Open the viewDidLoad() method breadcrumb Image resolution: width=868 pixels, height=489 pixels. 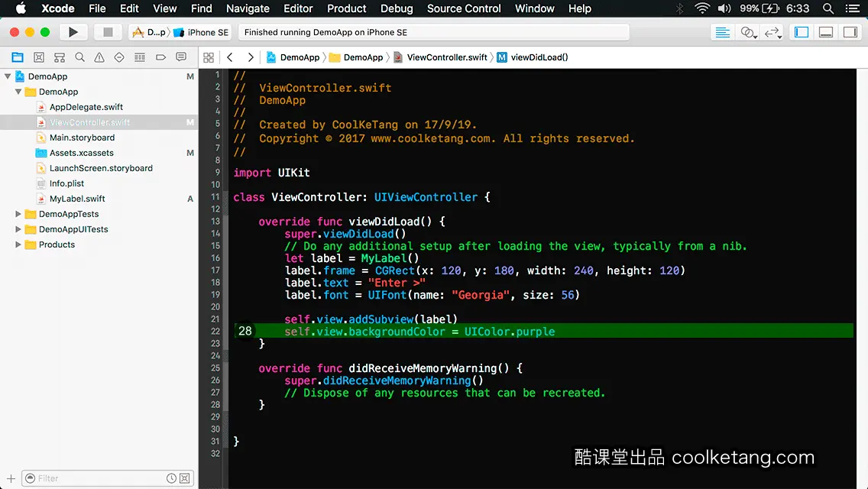[x=533, y=57]
